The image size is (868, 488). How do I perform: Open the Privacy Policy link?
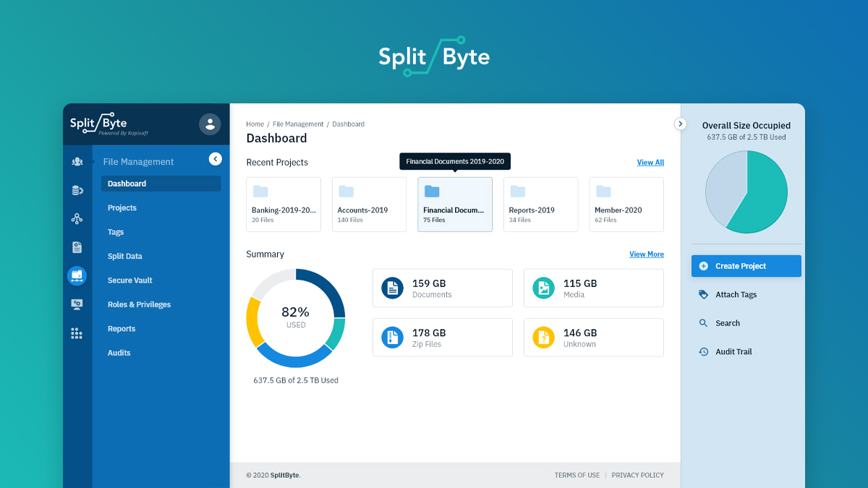(637, 475)
